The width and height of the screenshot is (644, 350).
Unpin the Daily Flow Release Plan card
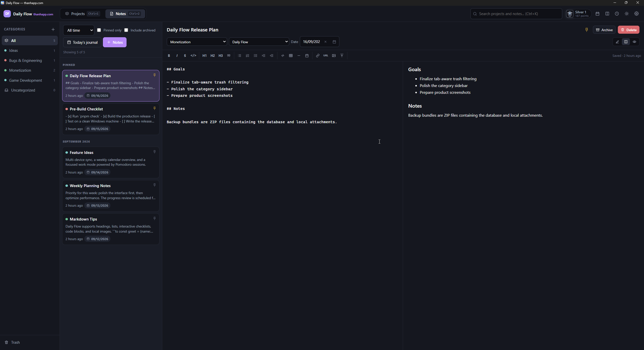point(154,75)
